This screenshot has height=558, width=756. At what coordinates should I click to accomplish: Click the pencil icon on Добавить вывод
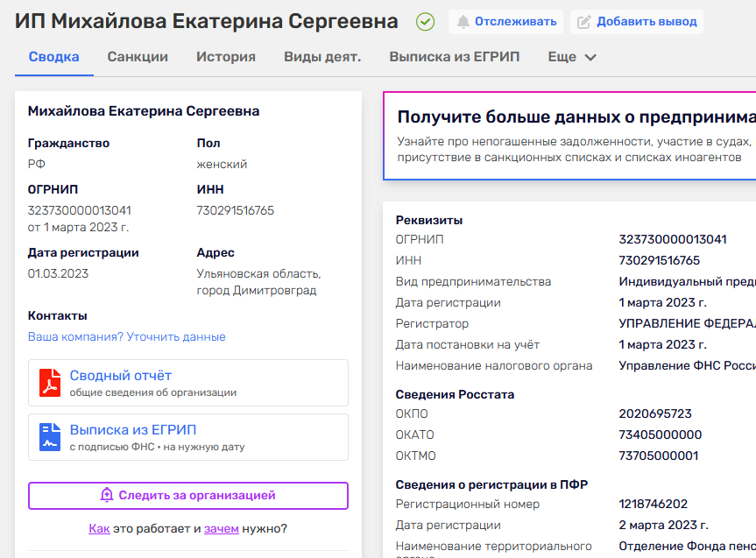tap(584, 22)
